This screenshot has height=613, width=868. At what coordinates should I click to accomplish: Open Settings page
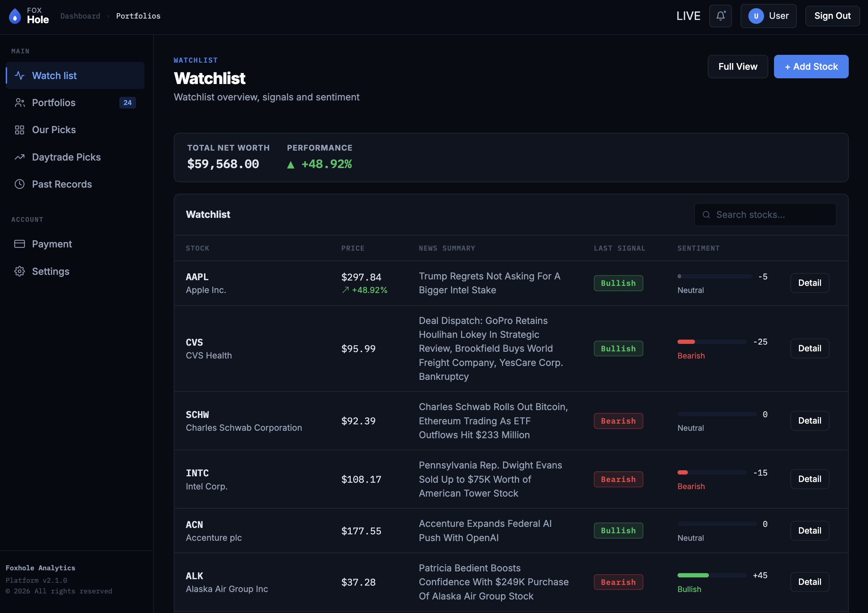[75, 271]
